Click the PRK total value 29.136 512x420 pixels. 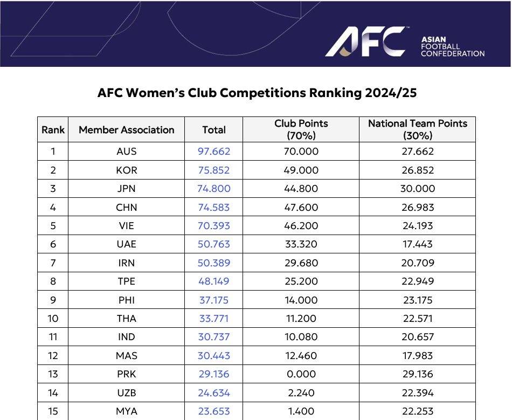(214, 374)
